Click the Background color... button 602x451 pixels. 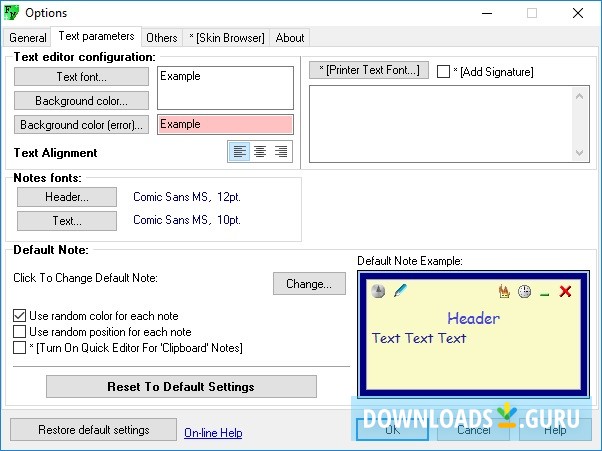coord(81,101)
